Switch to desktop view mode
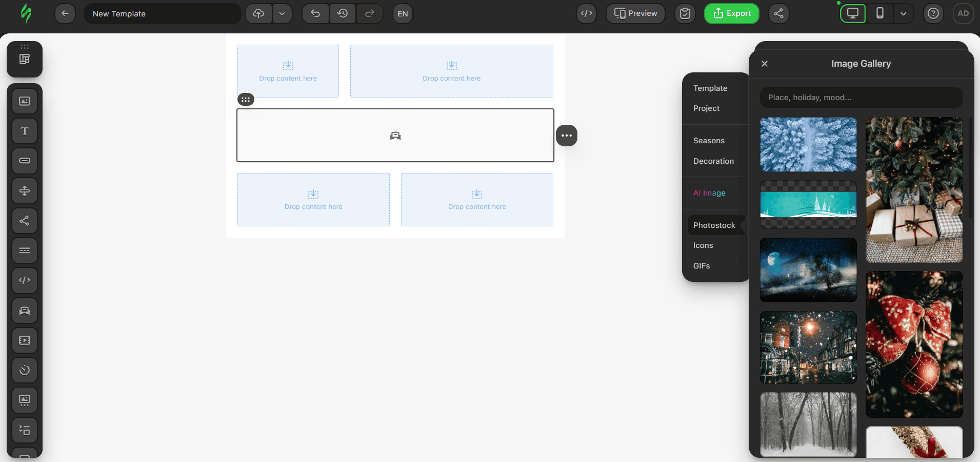This screenshot has height=462, width=980. pyautogui.click(x=853, y=13)
